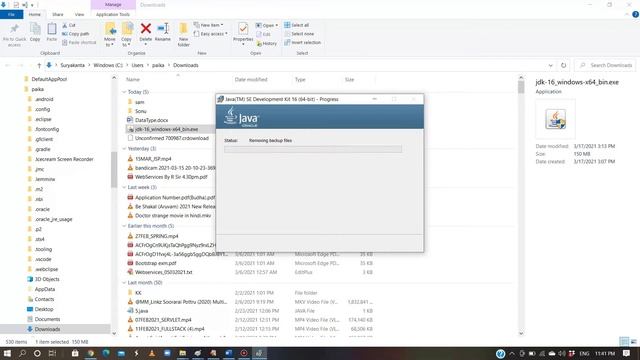Open the Microsoft Store taskbar icon
Image resolution: width=640 pixels, height=360 pixels.
[x=75, y=353]
